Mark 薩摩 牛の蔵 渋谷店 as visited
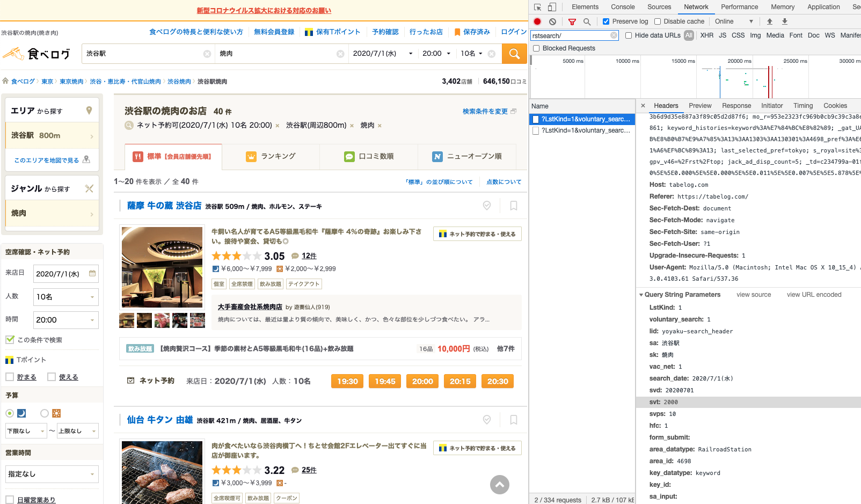The image size is (861, 504). pyautogui.click(x=487, y=206)
